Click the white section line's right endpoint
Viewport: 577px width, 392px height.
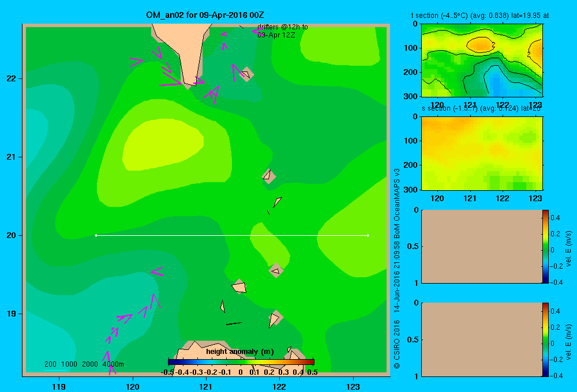tap(368, 235)
